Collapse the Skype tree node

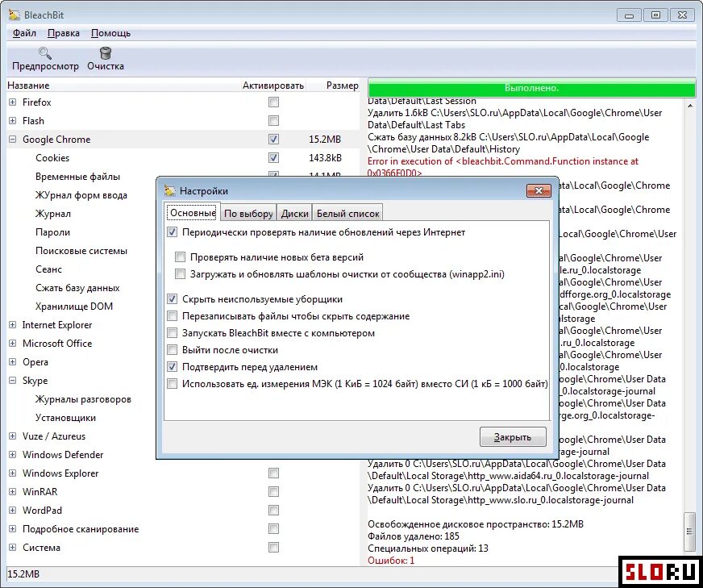pos(13,381)
